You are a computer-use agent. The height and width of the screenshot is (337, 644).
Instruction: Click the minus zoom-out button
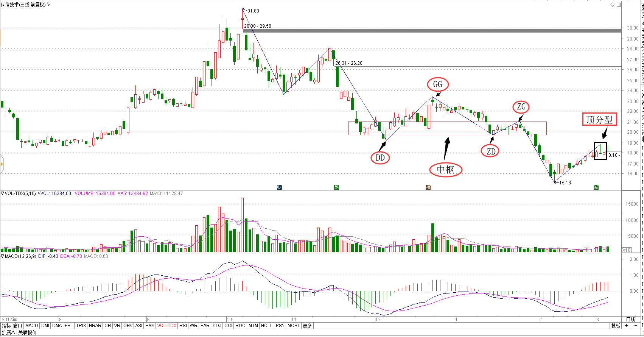(636, 326)
